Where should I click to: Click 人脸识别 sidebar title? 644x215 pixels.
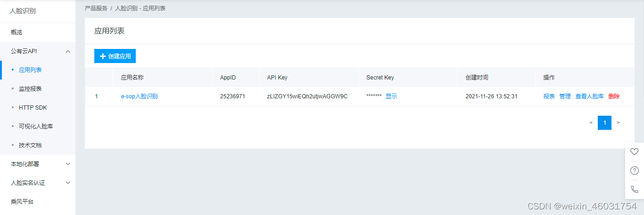click(23, 11)
